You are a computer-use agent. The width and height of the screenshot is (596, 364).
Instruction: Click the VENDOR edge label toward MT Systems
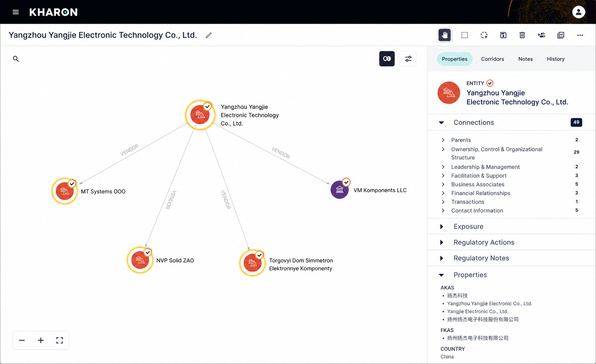(129, 150)
